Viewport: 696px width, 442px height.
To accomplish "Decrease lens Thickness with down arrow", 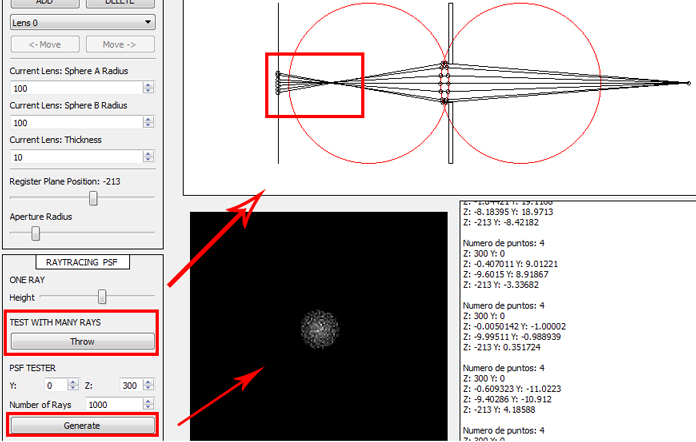I will (x=148, y=160).
